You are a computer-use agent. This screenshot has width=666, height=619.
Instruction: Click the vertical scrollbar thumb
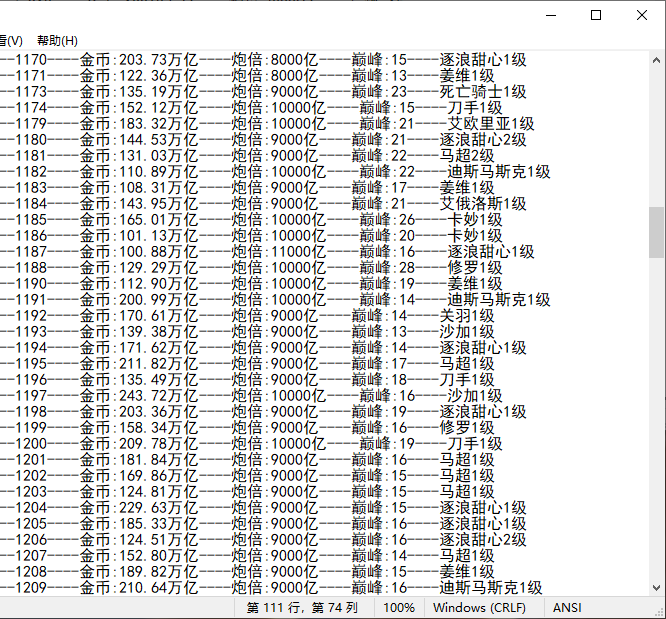pyautogui.click(x=656, y=232)
